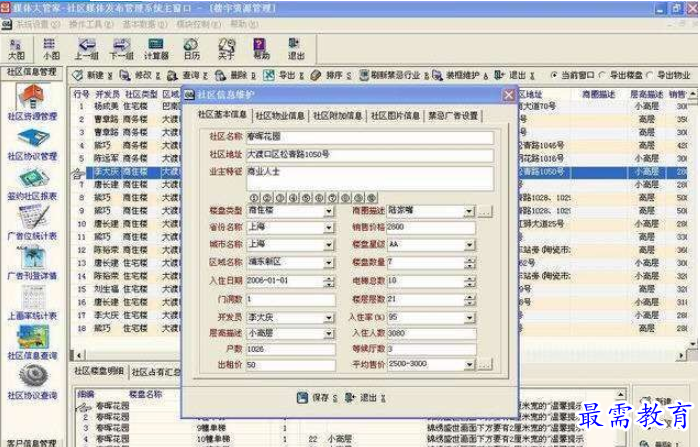Click 删除 in the record toolbar
The height and width of the screenshot is (447, 700).
235,75
